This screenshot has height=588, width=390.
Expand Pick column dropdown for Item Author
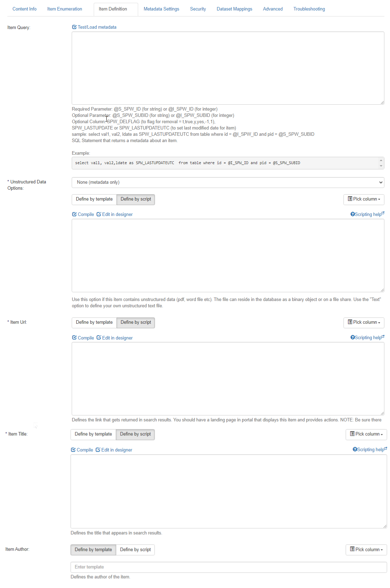click(x=366, y=549)
